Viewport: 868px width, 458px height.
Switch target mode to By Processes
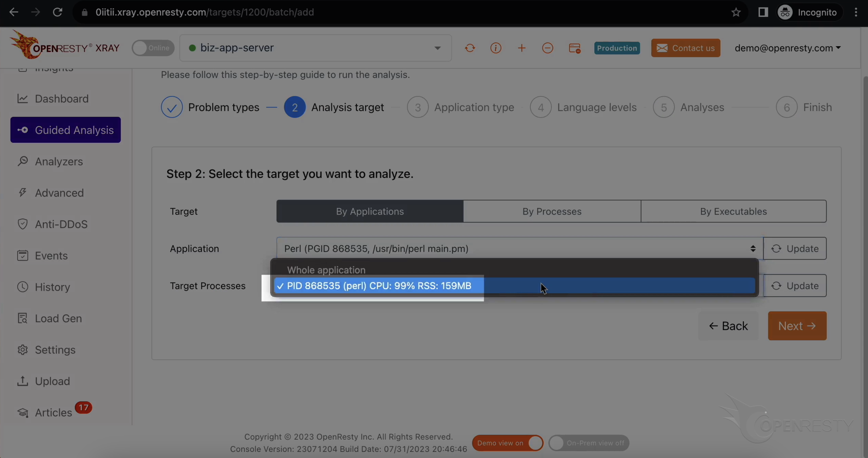point(552,211)
